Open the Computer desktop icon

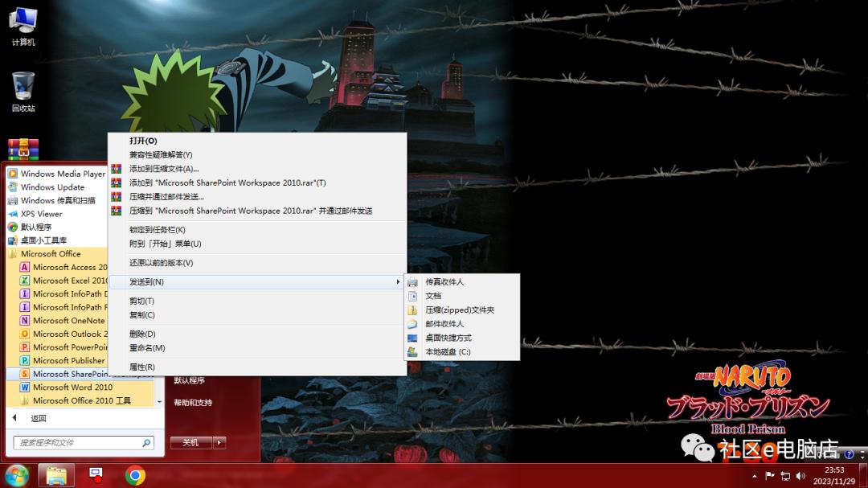23,26
